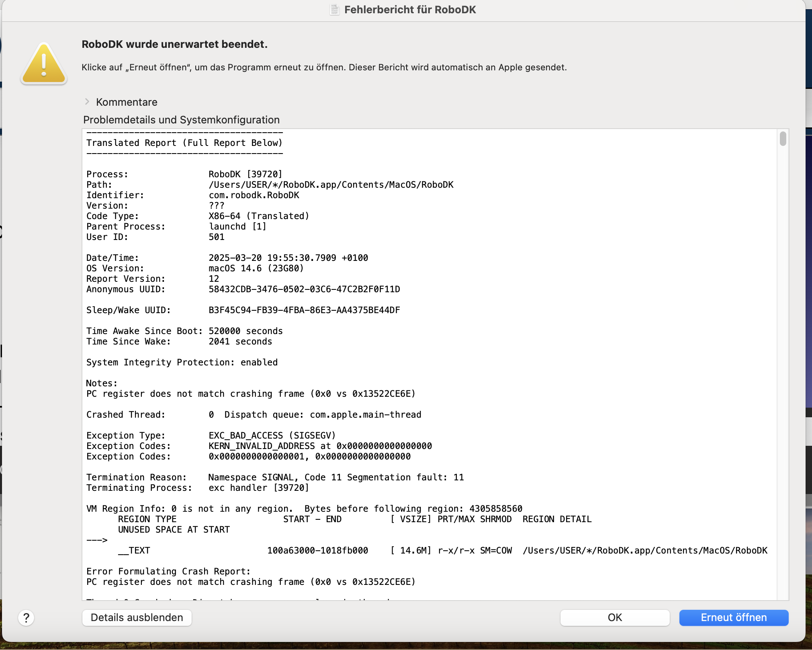The height and width of the screenshot is (650, 812).
Task: Click the Fehlerbericht für RoboDK window title
Action: (x=410, y=10)
